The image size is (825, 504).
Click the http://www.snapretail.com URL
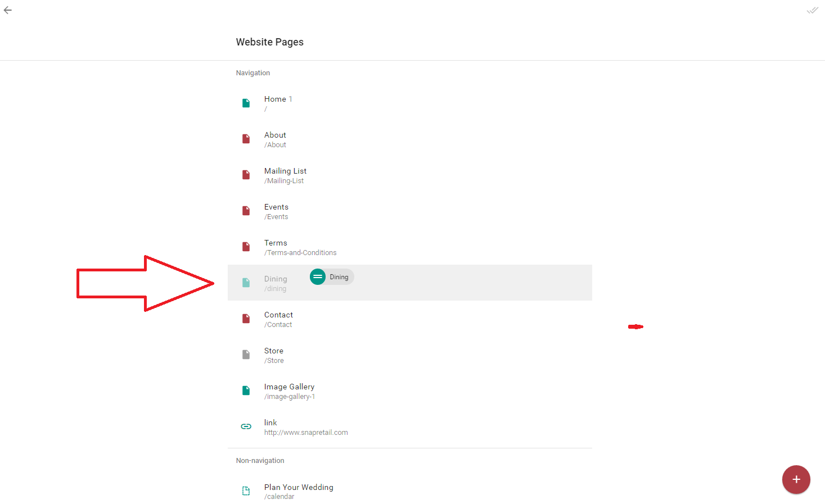point(306,432)
